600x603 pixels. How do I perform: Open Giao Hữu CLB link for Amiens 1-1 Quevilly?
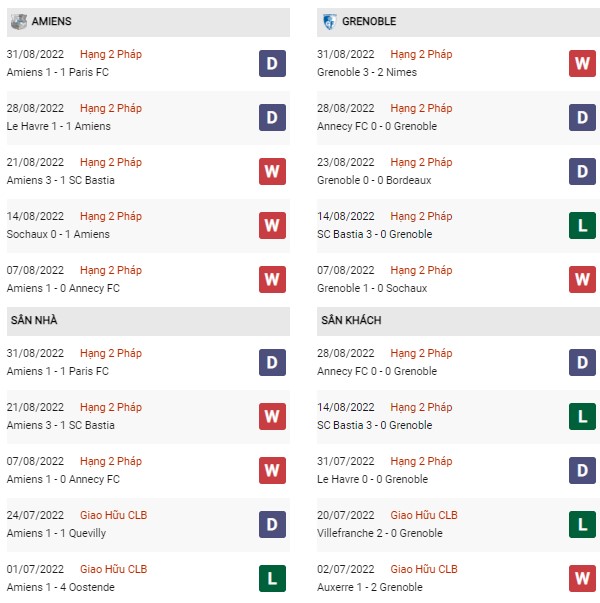point(113,515)
